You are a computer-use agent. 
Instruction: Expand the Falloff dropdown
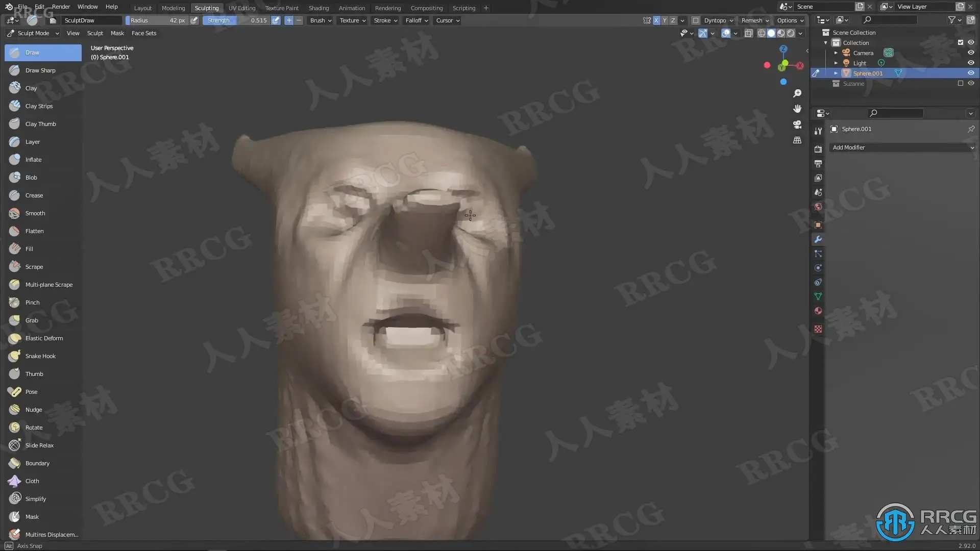click(416, 20)
